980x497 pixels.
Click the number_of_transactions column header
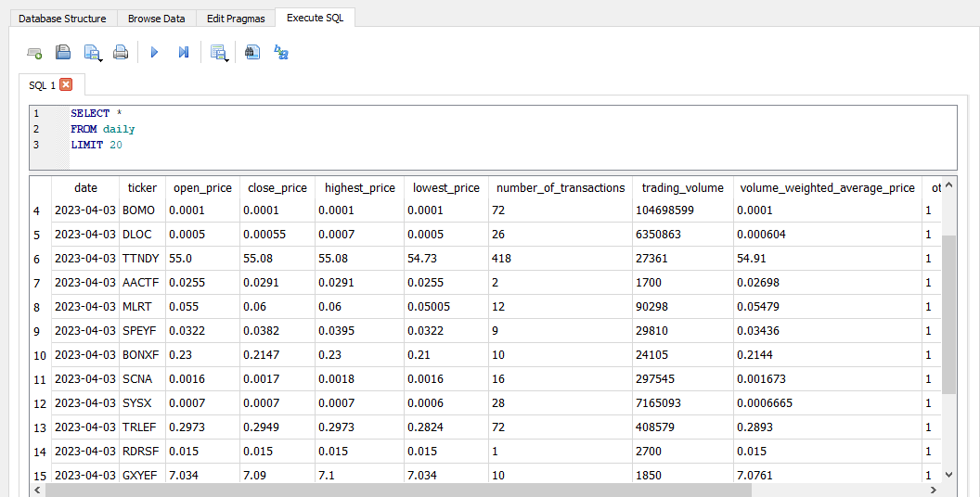[x=561, y=187]
